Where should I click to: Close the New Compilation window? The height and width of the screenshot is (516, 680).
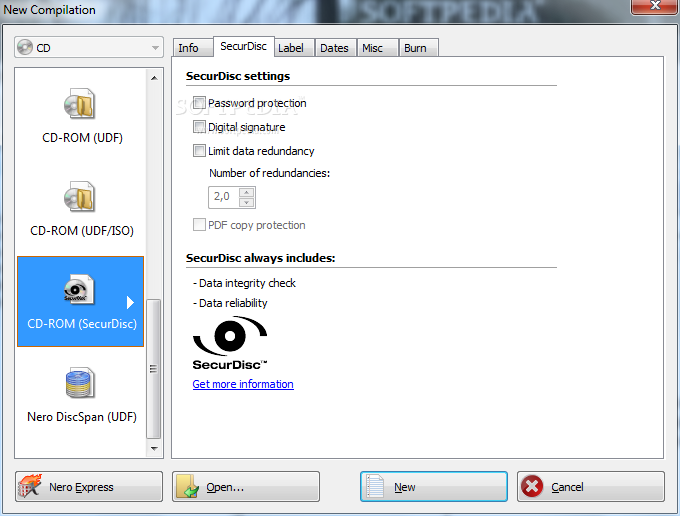655,6
